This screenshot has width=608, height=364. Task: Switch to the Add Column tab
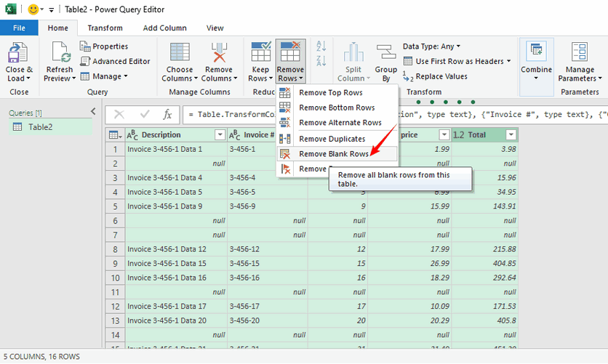pos(165,28)
